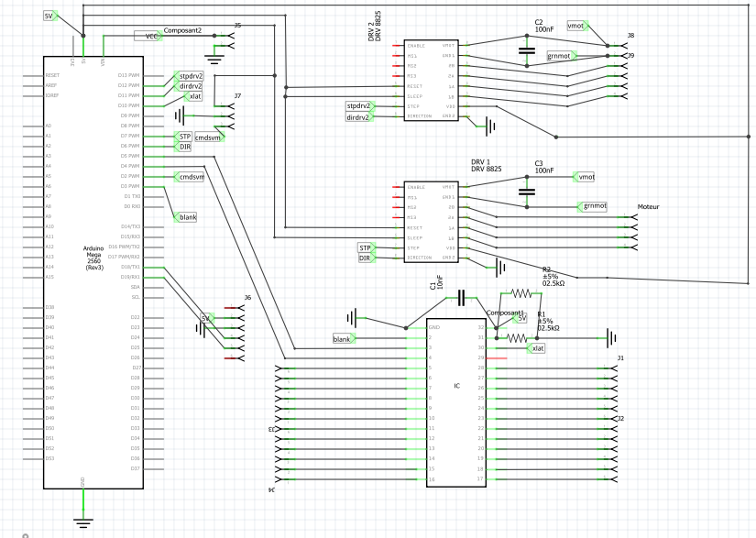Select the xlat net label beside Arduino D11
Viewport: 756px width, 538px height.
tap(193, 95)
